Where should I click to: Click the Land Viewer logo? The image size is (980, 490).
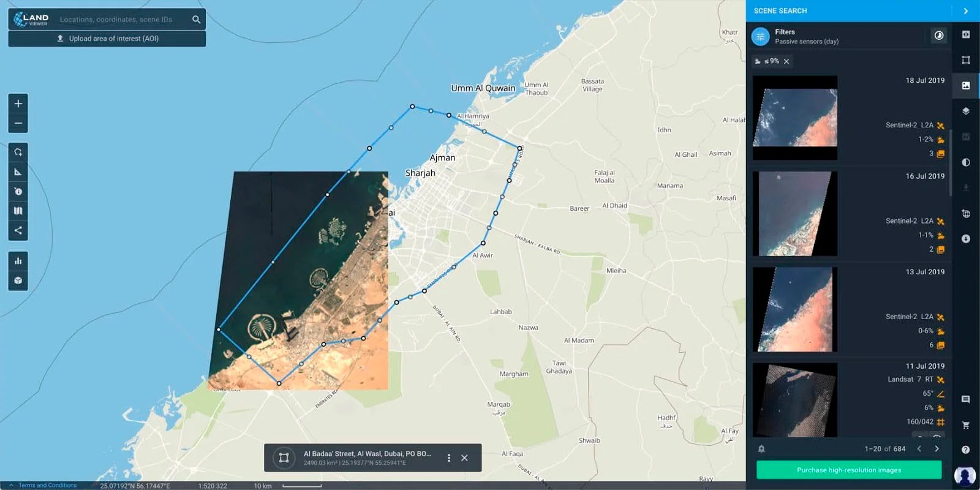pos(31,19)
